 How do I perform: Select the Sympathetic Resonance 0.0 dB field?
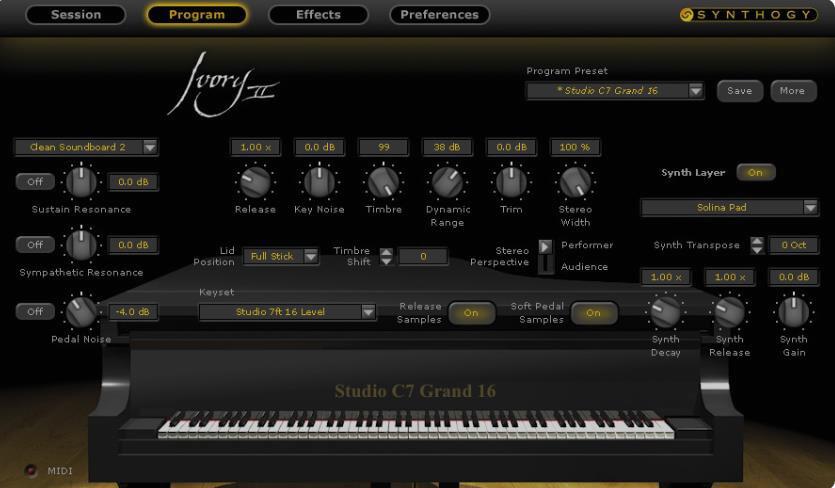coord(133,245)
